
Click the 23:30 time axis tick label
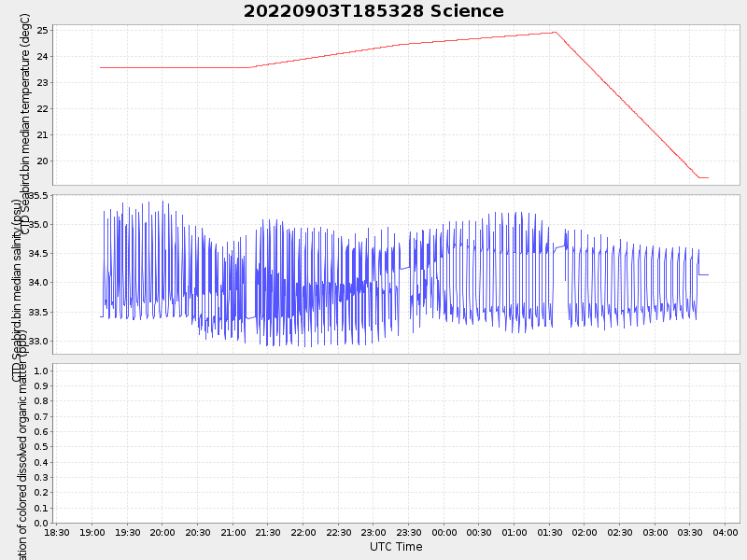tap(409, 532)
